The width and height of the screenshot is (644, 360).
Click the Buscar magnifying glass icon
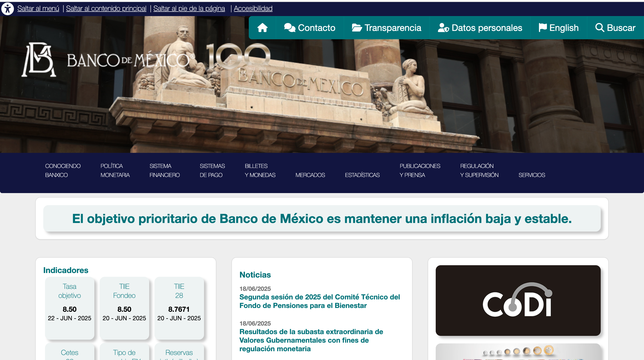599,28
